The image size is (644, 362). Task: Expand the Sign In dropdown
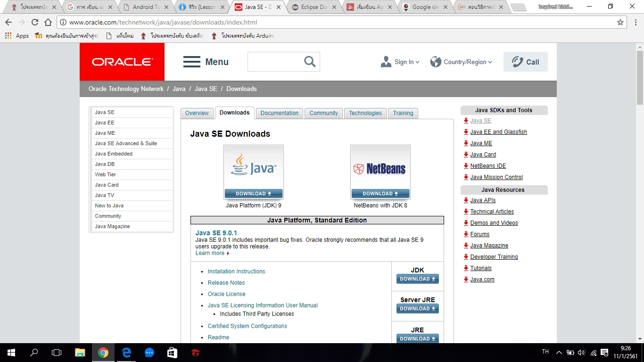[400, 62]
